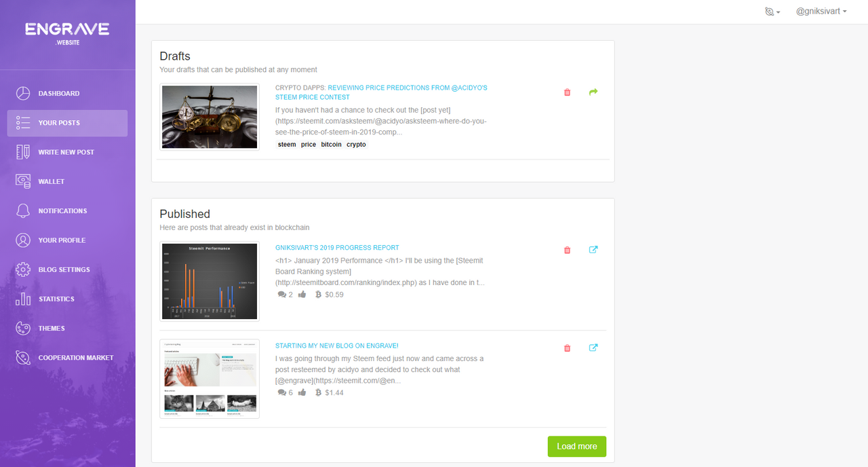Click thumbs-up icon on 2019 Progress Report
Viewport: 868px width, 467px height.
[x=302, y=295]
